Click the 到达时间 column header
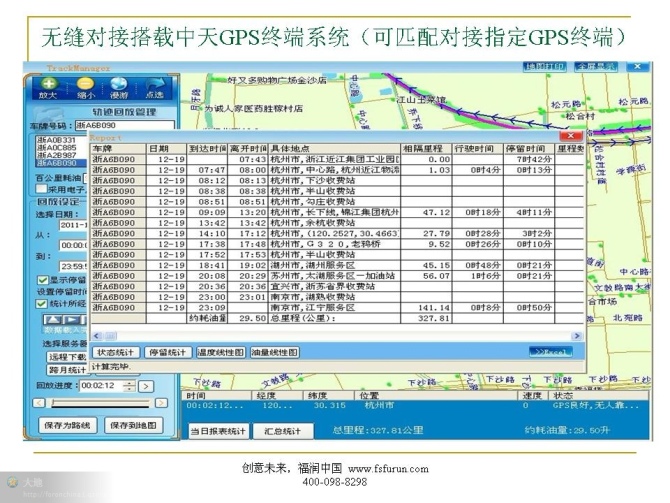Viewport: 670px width, 503px height. [x=207, y=149]
